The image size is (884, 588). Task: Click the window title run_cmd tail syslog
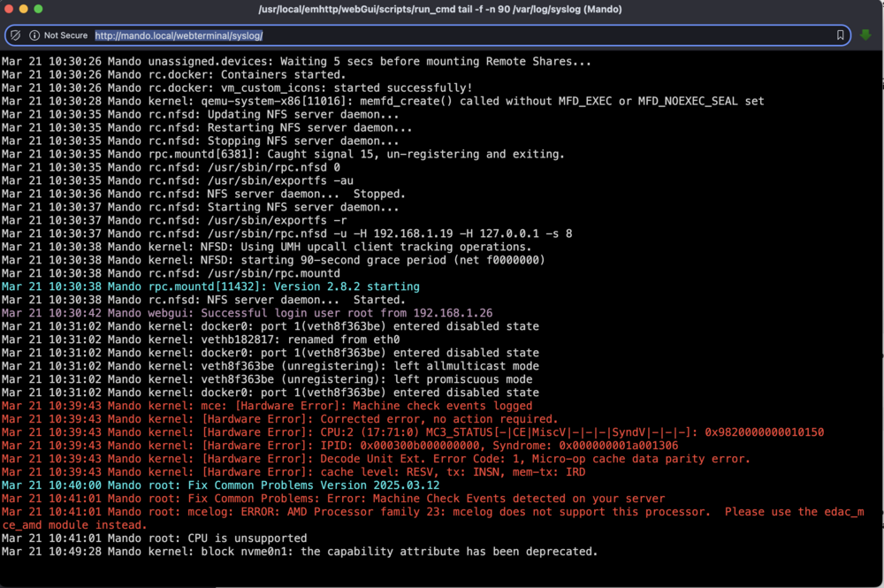pyautogui.click(x=439, y=9)
